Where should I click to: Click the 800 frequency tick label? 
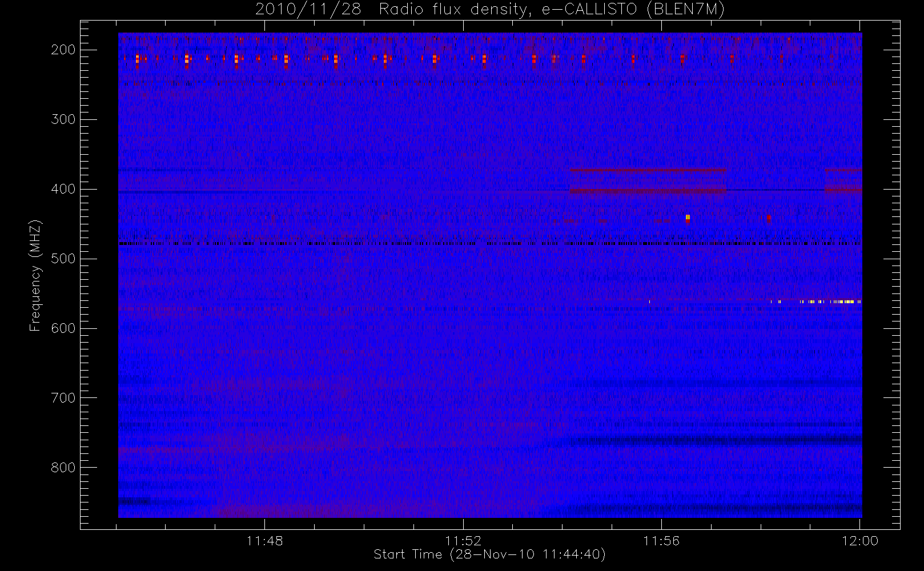pyautogui.click(x=63, y=468)
